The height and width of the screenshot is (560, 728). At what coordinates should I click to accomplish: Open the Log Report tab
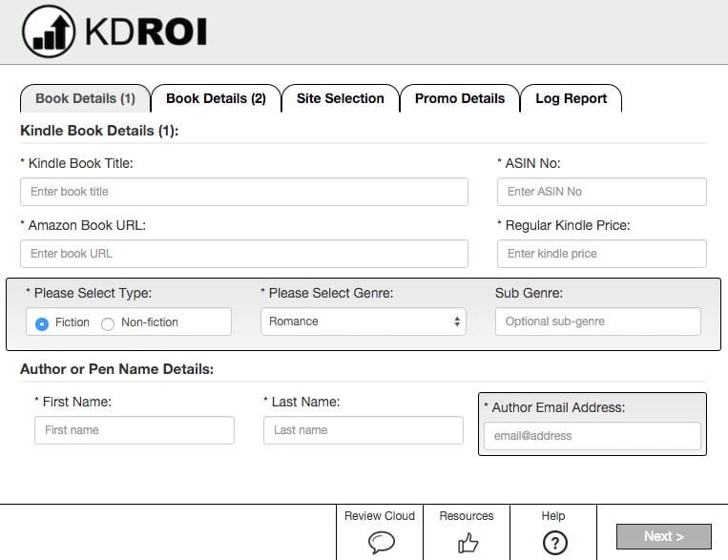click(572, 98)
